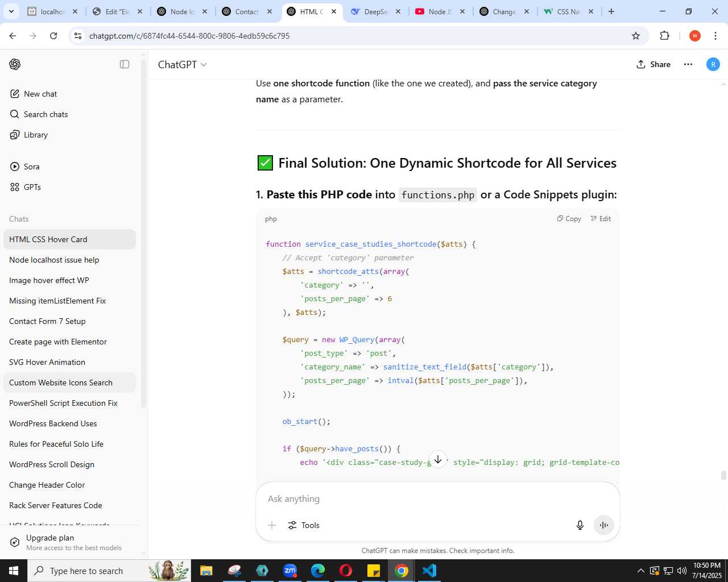
Task: Open the profile avatar R
Action: tap(713, 64)
